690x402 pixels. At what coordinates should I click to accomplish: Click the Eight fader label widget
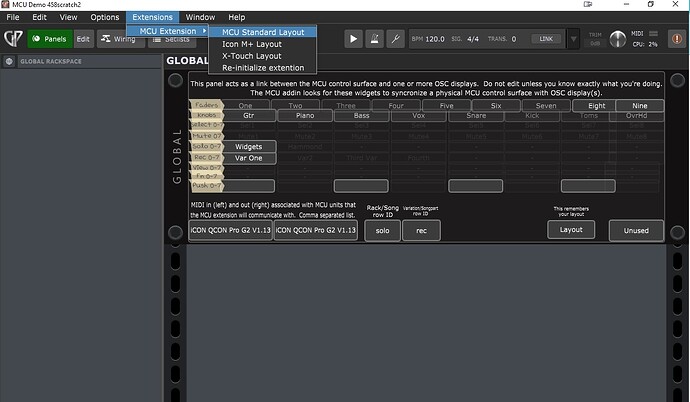click(596, 106)
